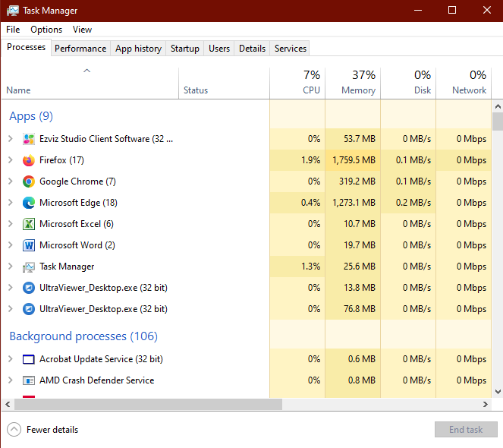Viewport: 503px width, 448px height.
Task: Open the View menu
Action: (x=82, y=30)
